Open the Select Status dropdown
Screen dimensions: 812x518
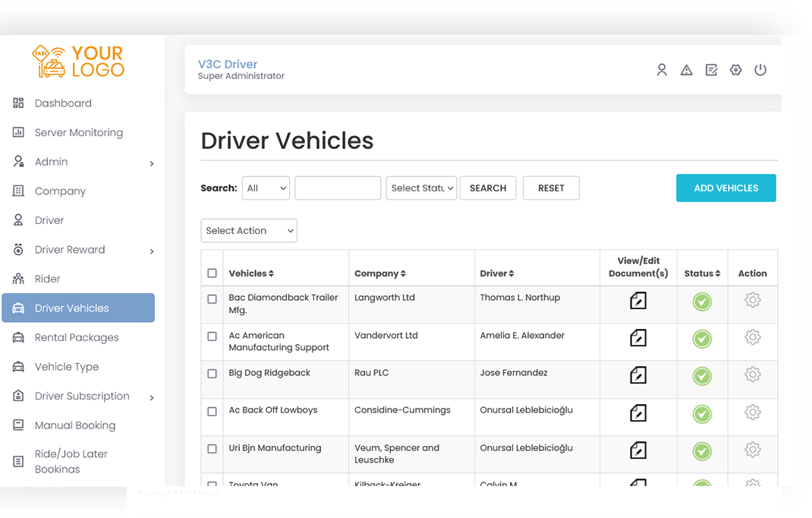pos(421,188)
